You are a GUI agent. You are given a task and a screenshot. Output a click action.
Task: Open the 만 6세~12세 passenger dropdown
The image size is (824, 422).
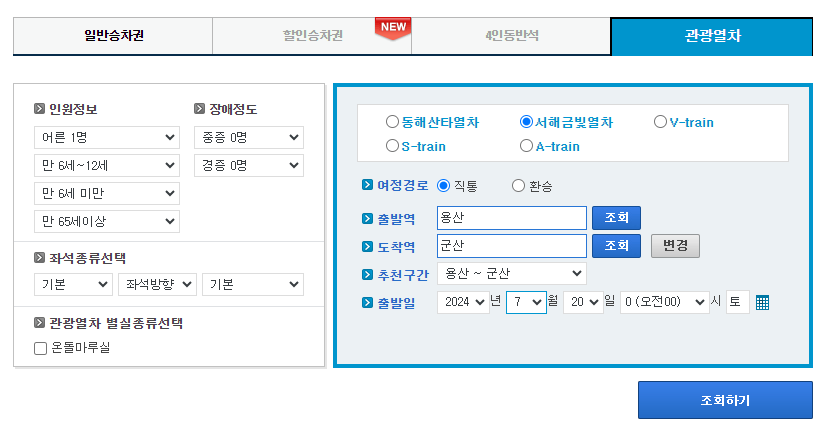coord(107,166)
